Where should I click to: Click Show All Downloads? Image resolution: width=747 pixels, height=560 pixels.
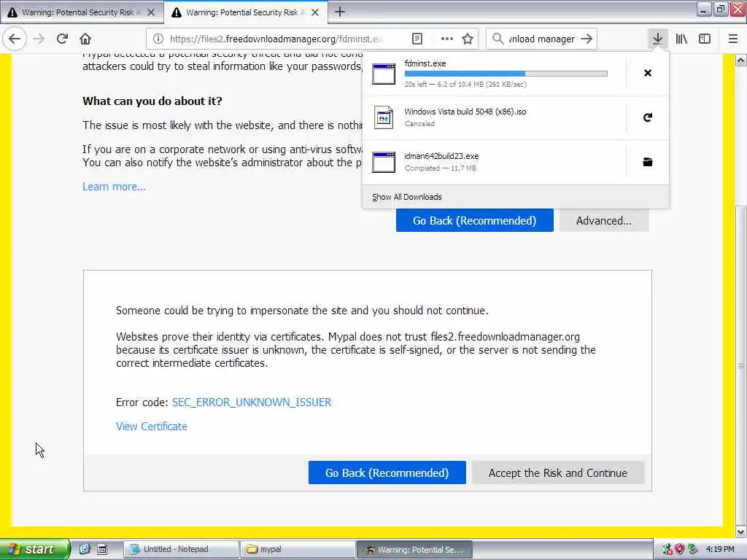coord(407,197)
